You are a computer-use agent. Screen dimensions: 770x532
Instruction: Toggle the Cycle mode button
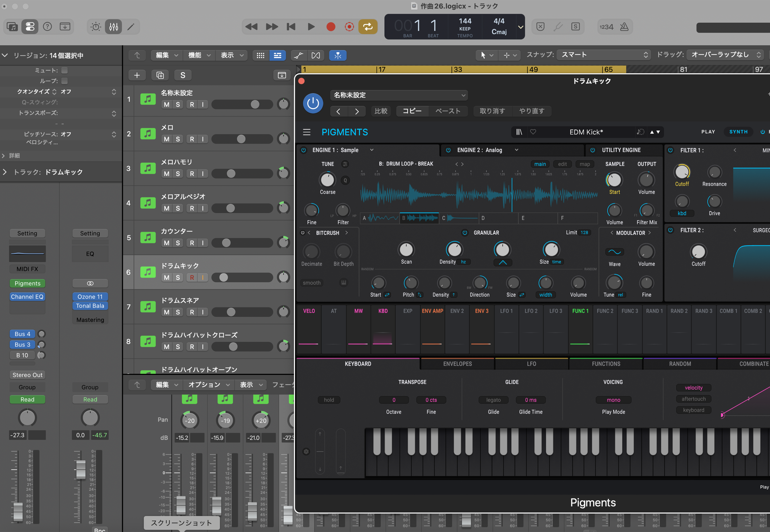pos(367,27)
